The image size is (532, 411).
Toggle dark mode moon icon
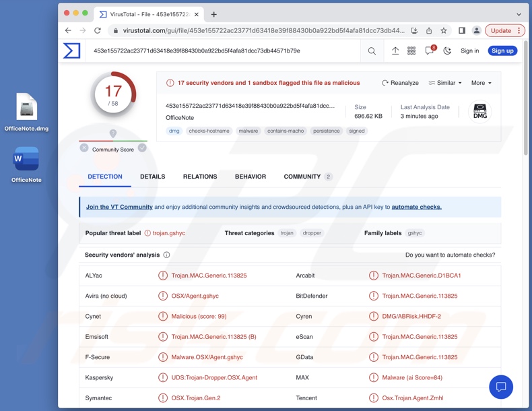448,51
